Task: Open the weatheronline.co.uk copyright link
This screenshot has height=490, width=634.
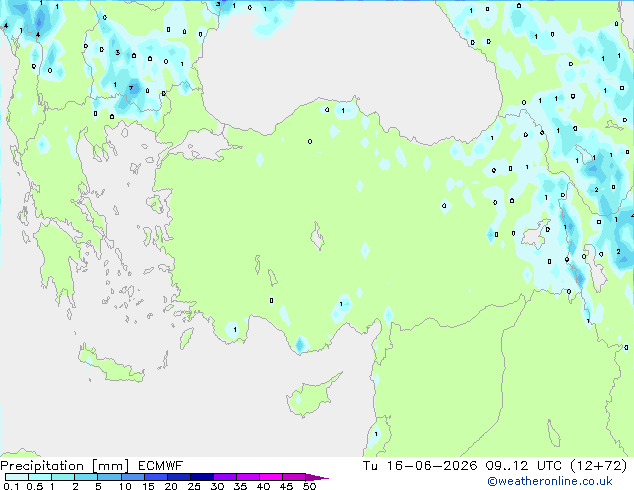Action: click(x=550, y=481)
